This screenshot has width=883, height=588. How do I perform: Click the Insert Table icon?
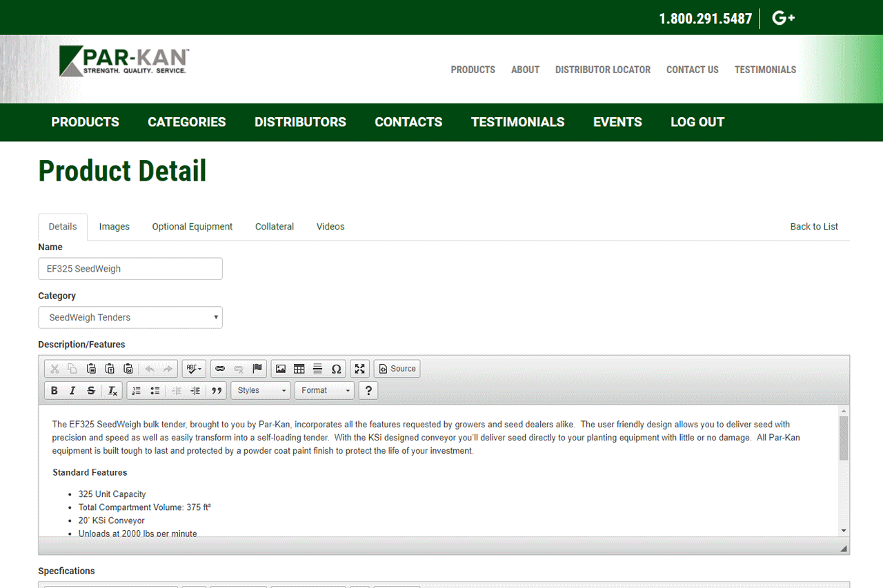tap(299, 369)
